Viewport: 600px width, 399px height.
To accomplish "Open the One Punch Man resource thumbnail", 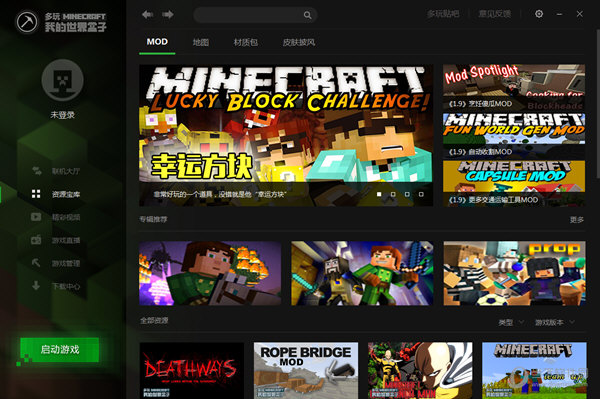I will (420, 370).
